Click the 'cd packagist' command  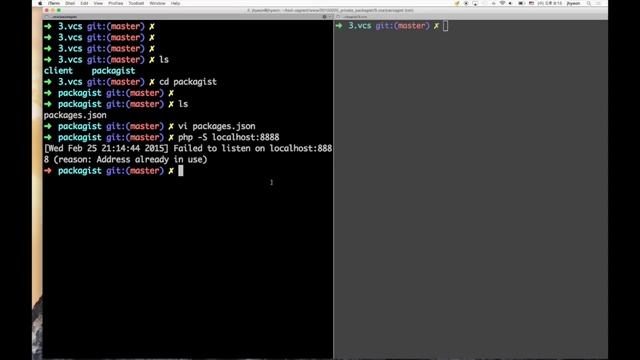pyautogui.click(x=188, y=82)
